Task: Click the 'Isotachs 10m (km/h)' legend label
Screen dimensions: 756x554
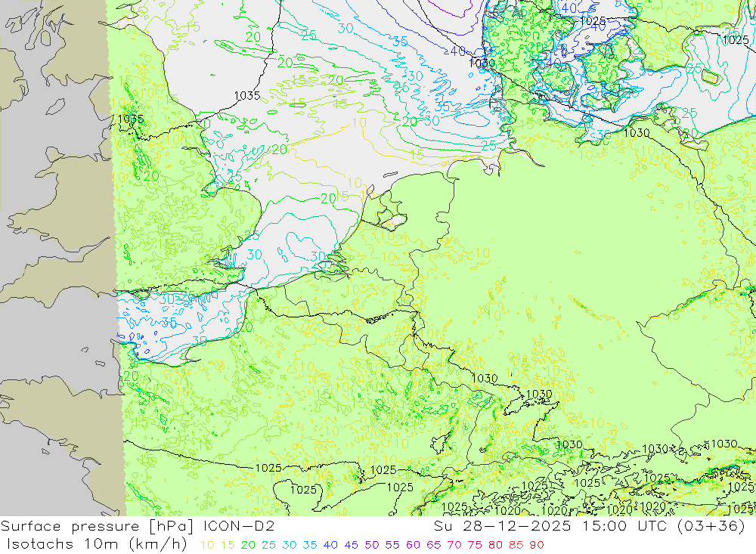Action: (97, 544)
